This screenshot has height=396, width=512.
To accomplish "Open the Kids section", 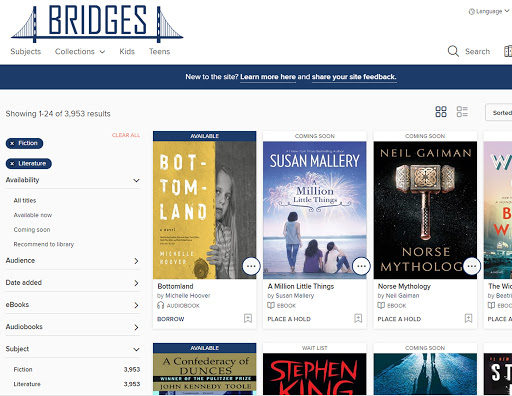I will (127, 52).
